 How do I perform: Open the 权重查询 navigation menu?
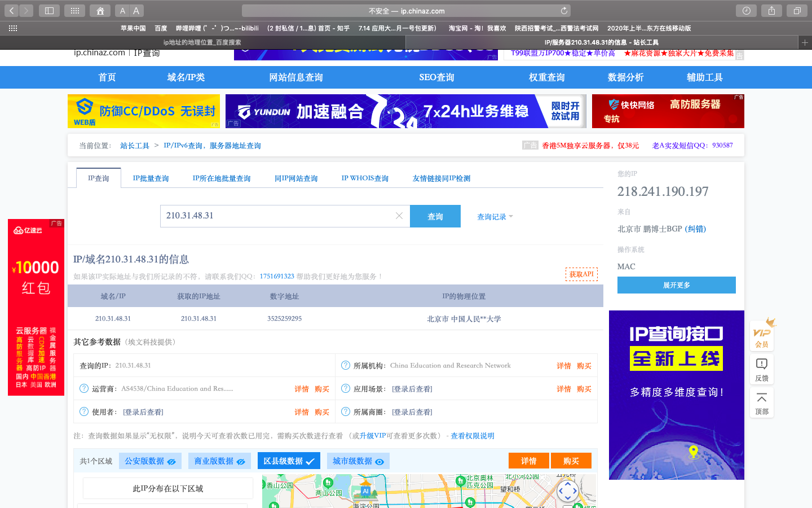tap(547, 77)
